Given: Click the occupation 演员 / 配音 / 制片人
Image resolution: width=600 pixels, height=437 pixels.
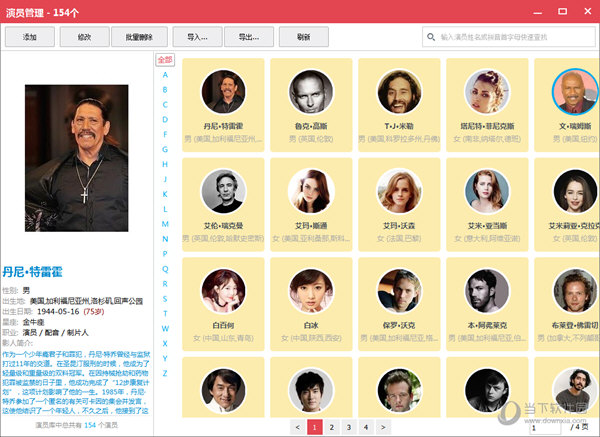Looking at the screenshot, I should (55, 332).
